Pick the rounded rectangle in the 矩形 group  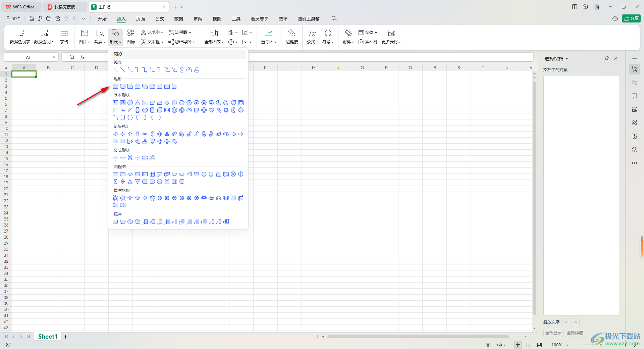(x=123, y=86)
